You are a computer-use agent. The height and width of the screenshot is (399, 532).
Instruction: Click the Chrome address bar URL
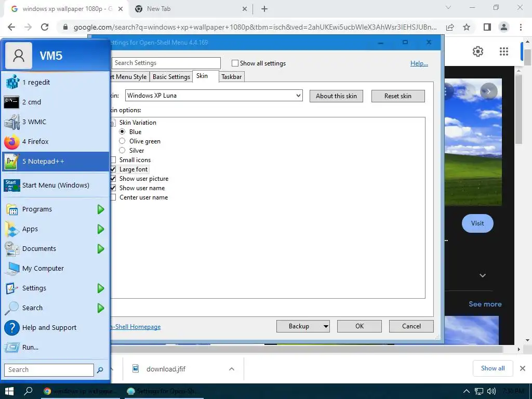pos(255,27)
